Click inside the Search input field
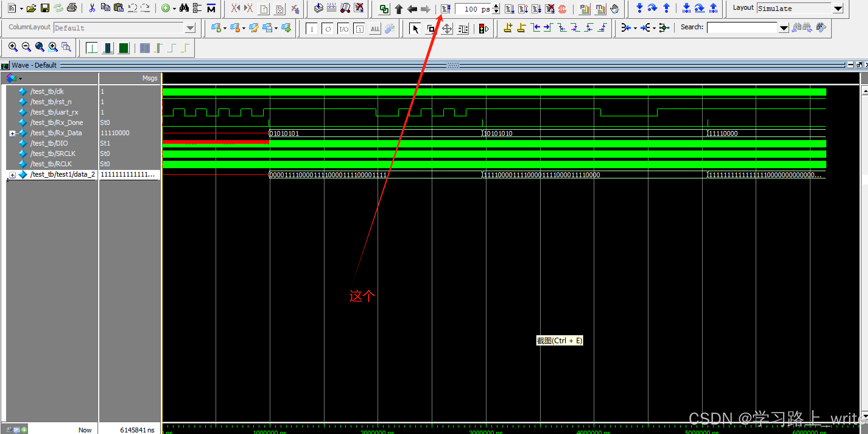The width and height of the screenshot is (868, 434). 741,28
